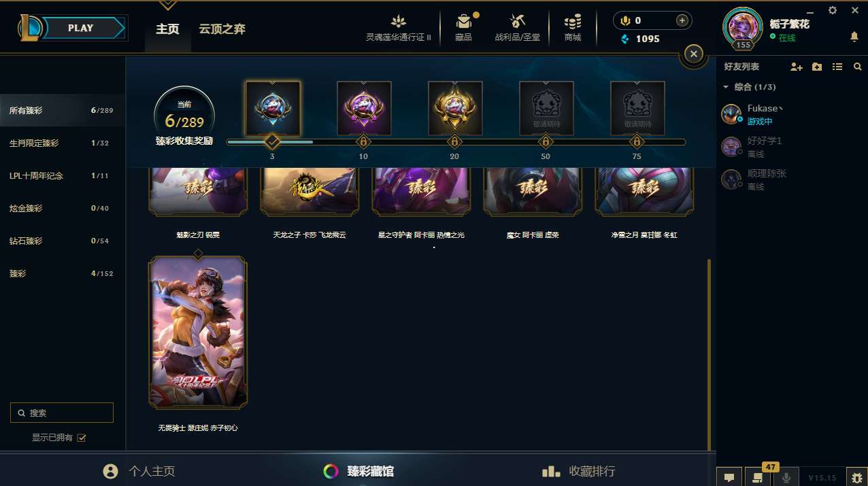Screen dimensions: 868x486
Task: Click the bug report icon
Action: tap(854, 477)
